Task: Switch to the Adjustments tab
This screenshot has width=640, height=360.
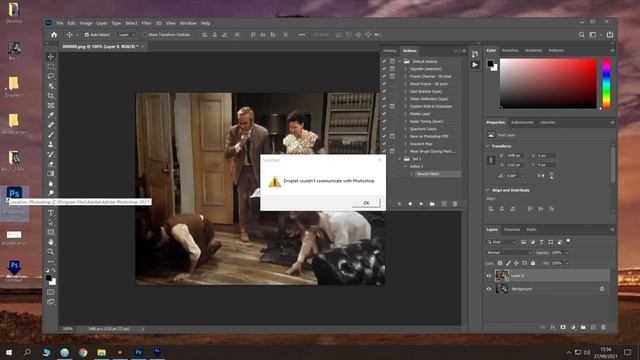Action: 522,122
